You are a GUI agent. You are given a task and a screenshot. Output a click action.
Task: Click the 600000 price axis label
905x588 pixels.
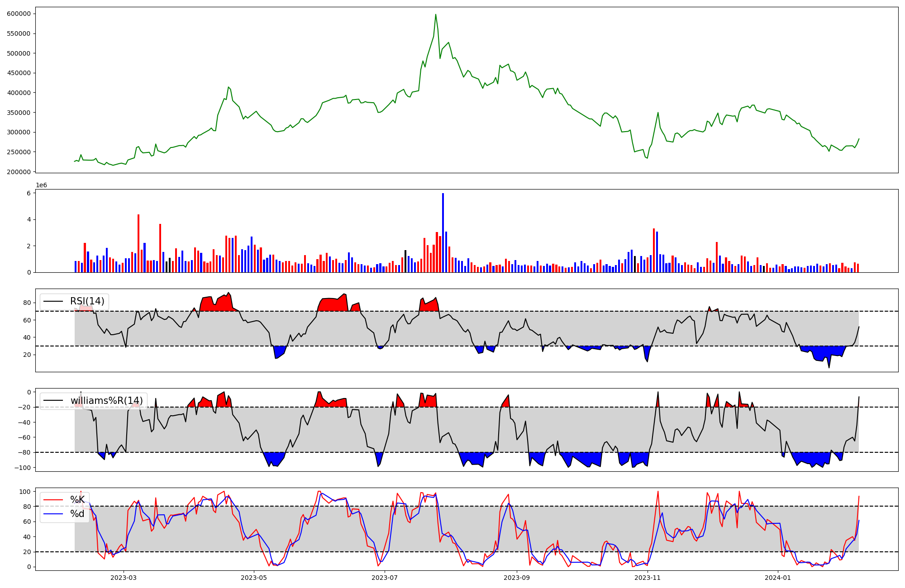coord(19,14)
